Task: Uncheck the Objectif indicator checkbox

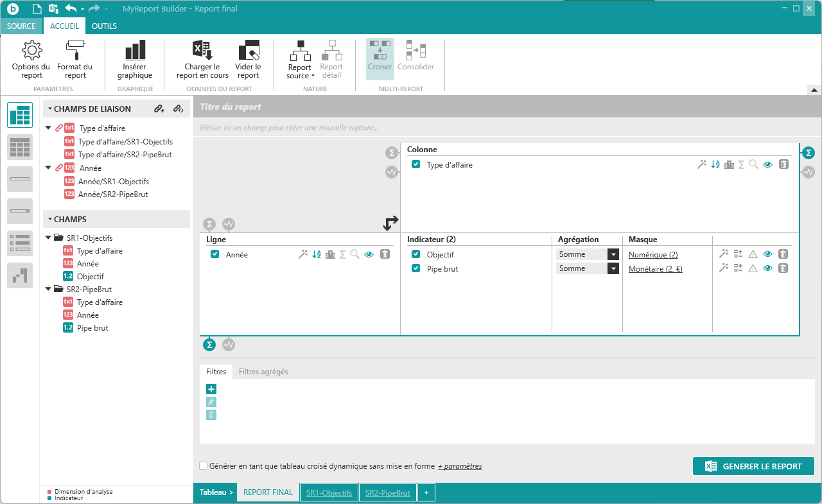Action: pyautogui.click(x=416, y=254)
